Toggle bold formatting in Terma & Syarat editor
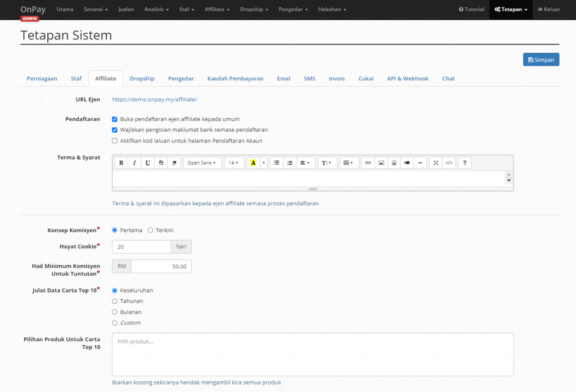Image resolution: width=576 pixels, height=392 pixels. click(x=121, y=163)
